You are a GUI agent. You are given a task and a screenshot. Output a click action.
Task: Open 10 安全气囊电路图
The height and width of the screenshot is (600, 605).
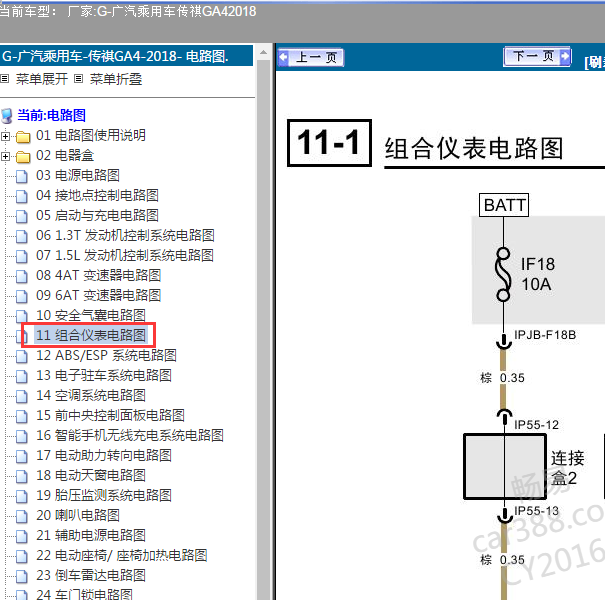pos(91,316)
